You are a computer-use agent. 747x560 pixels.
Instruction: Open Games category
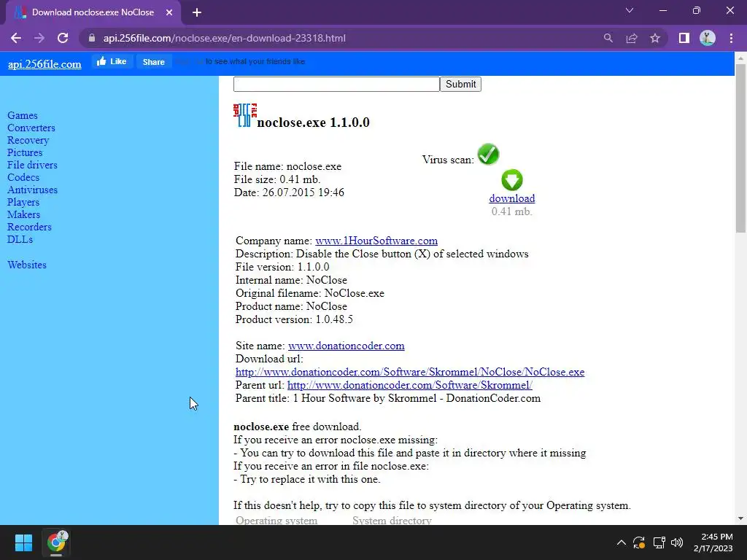point(23,116)
